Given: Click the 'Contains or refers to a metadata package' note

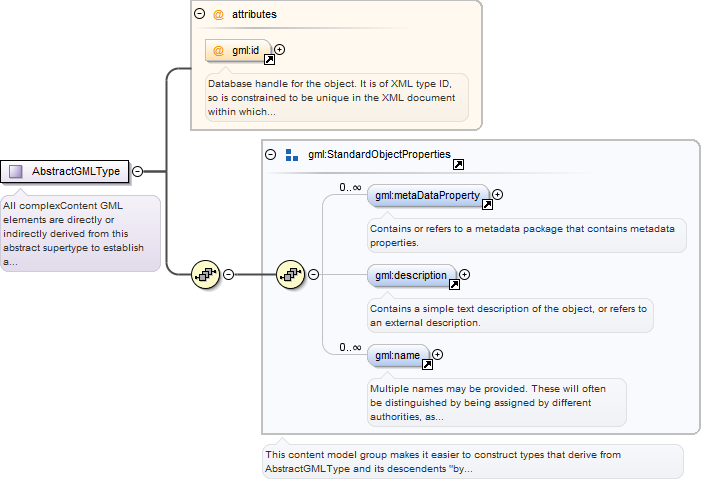Looking at the screenshot, I should 526,235.
